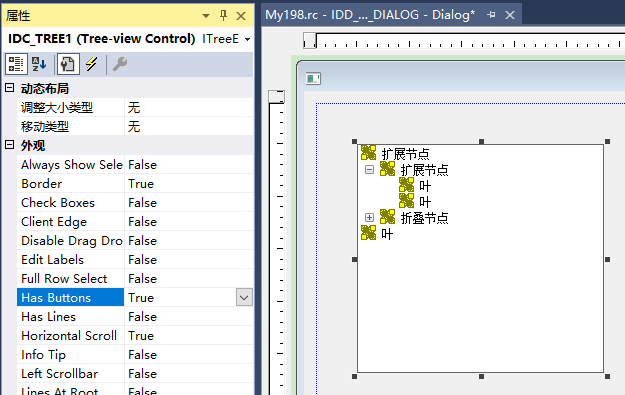Select the Edit Labels property
The width and height of the screenshot is (625, 395).
click(71, 259)
